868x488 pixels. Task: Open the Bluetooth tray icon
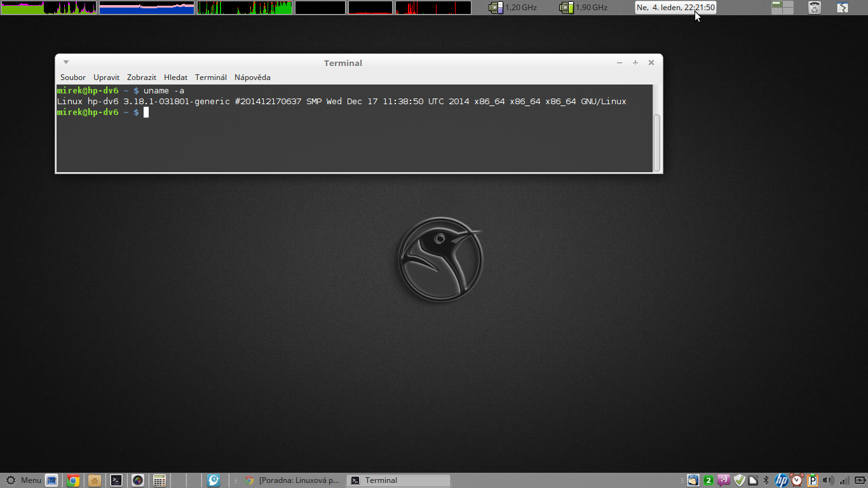point(766,480)
